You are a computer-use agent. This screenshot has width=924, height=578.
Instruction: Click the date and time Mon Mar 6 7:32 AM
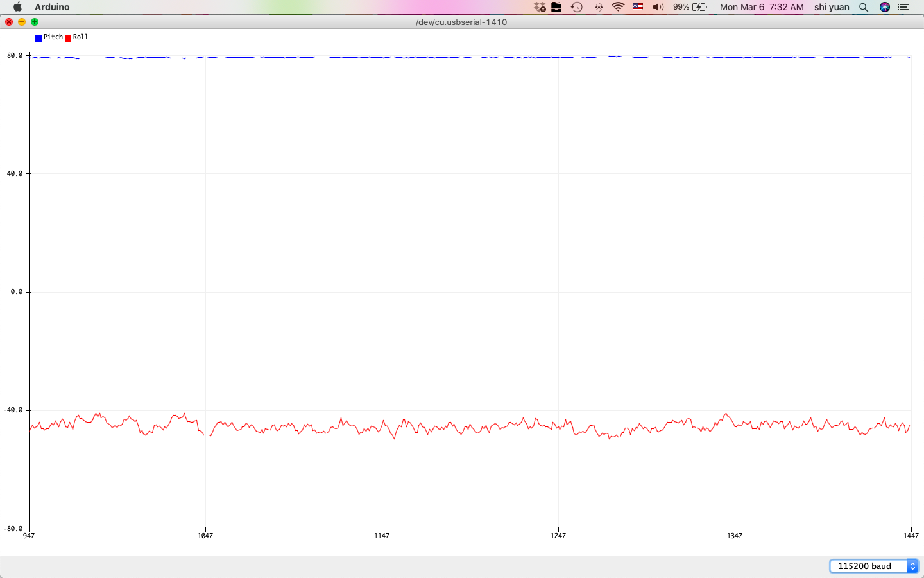[762, 7]
